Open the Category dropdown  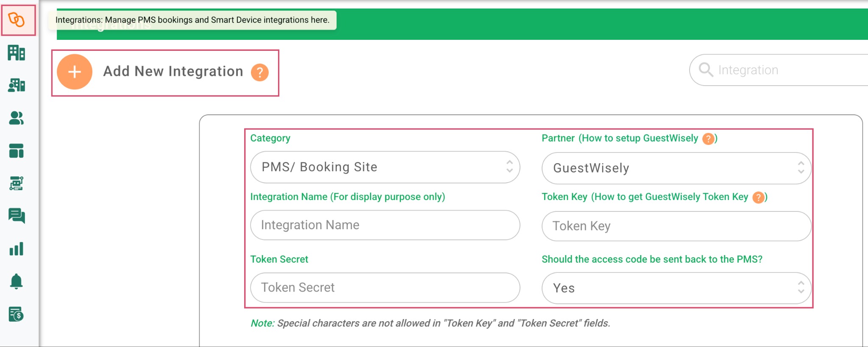click(385, 167)
